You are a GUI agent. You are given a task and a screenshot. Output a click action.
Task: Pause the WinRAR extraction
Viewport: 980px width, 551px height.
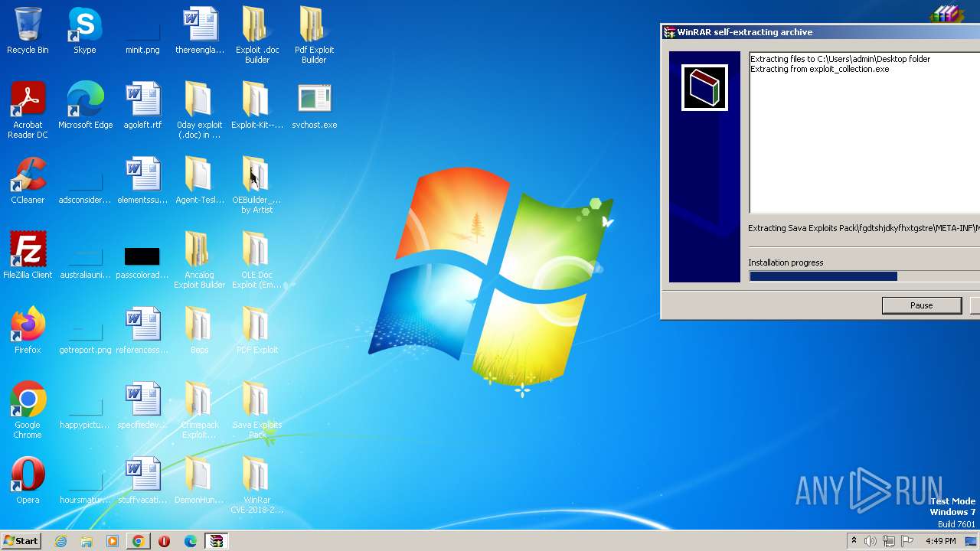[922, 305]
